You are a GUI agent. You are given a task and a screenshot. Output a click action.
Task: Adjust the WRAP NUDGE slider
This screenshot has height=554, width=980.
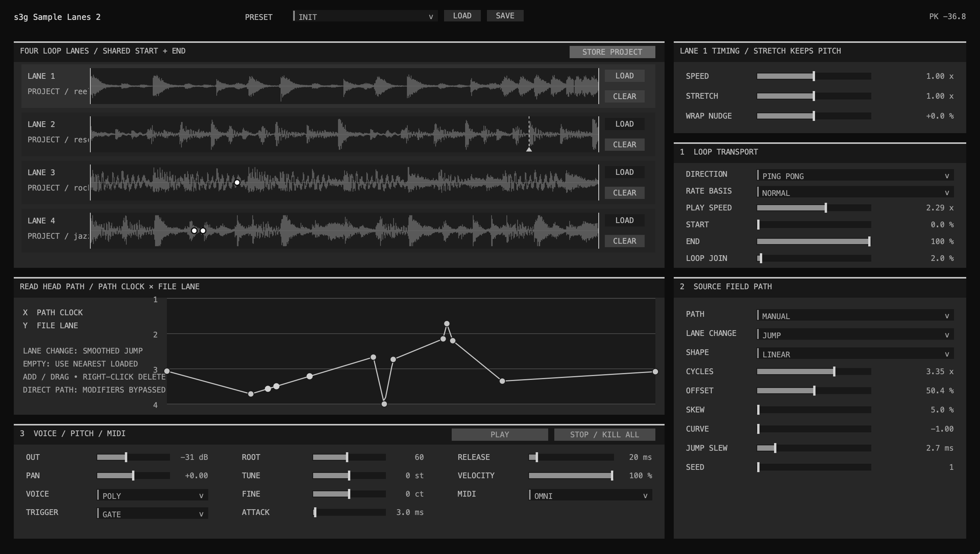tap(814, 116)
